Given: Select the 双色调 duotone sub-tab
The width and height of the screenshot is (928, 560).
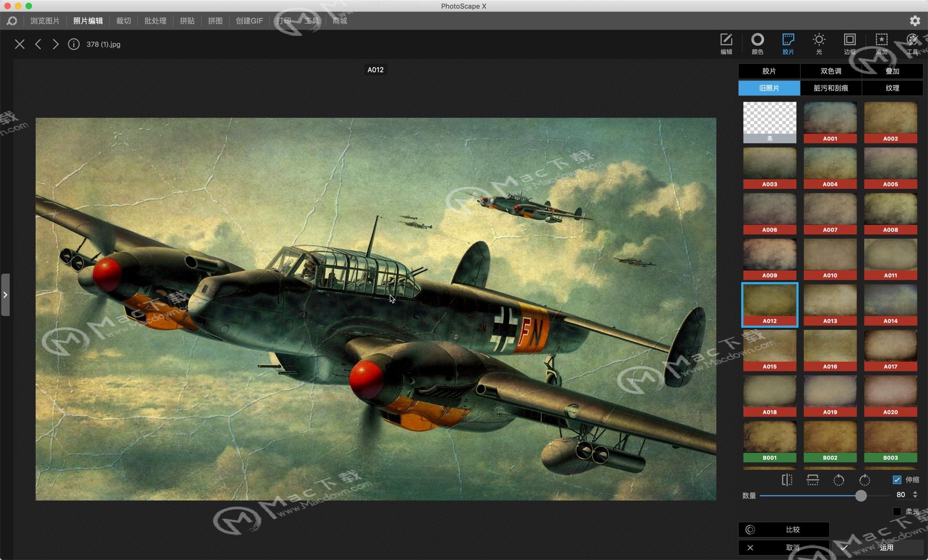Looking at the screenshot, I should (831, 71).
